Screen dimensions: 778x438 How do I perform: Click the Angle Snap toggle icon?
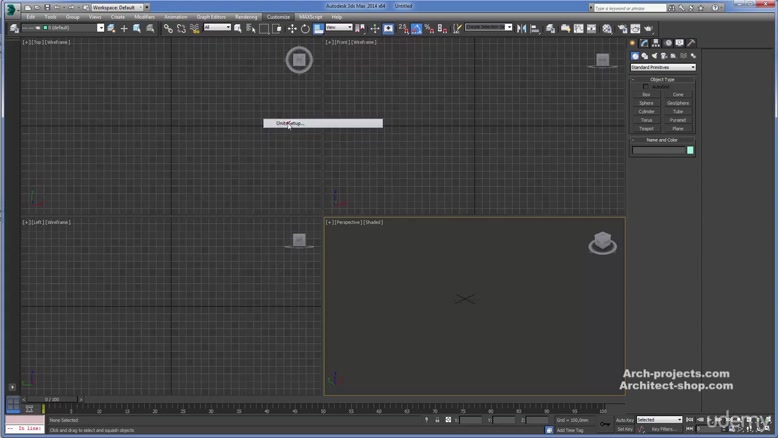coord(416,29)
